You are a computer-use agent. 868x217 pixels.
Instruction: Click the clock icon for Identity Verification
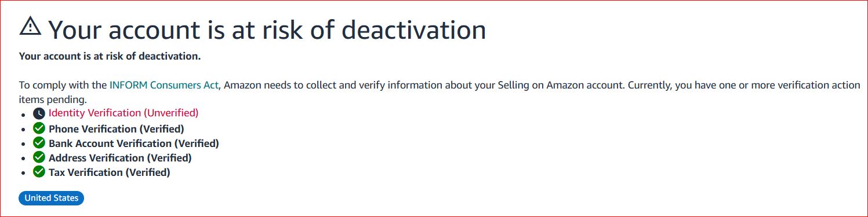[39, 114]
